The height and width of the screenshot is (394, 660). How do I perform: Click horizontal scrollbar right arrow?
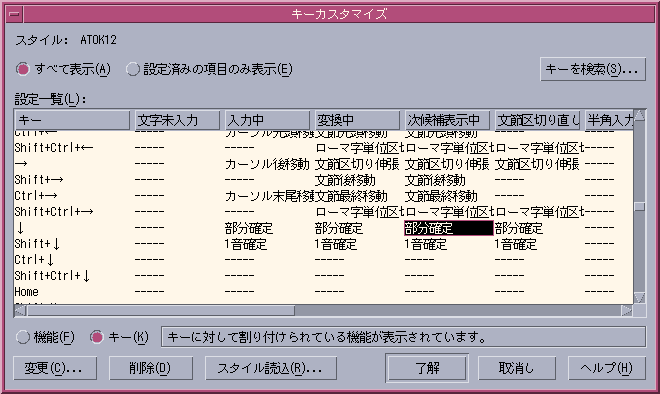pyautogui.click(x=626, y=311)
